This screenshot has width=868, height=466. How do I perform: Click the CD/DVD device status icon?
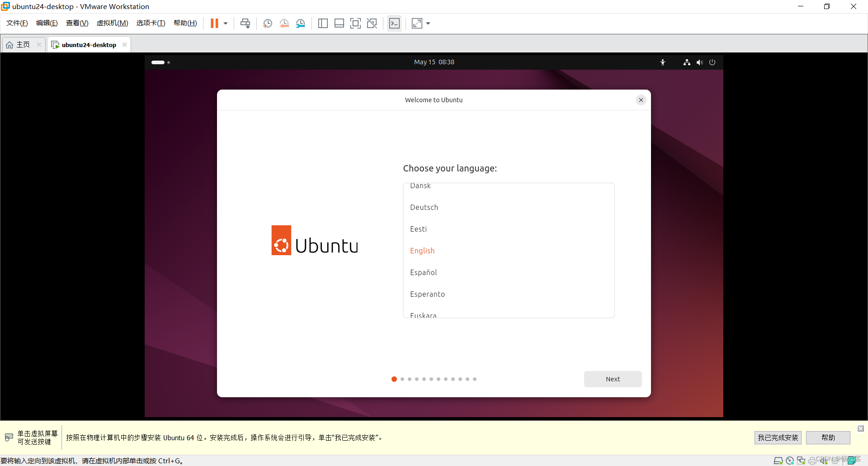coord(790,461)
